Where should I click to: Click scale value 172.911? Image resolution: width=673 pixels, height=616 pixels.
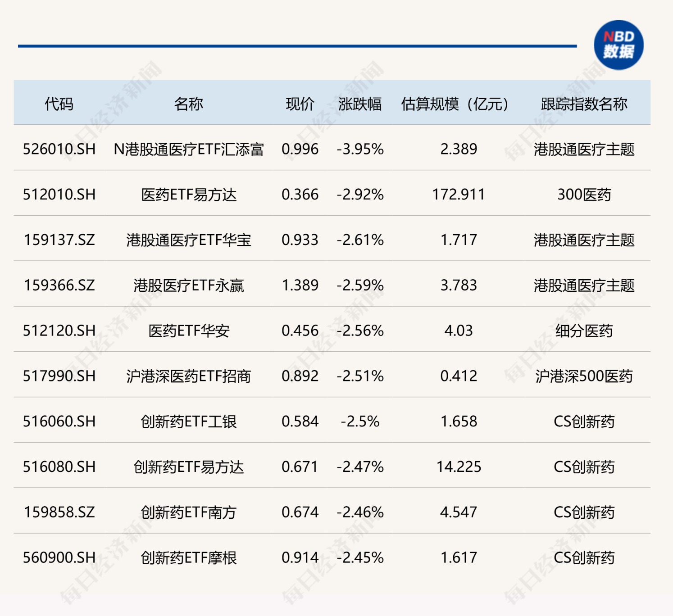click(459, 195)
